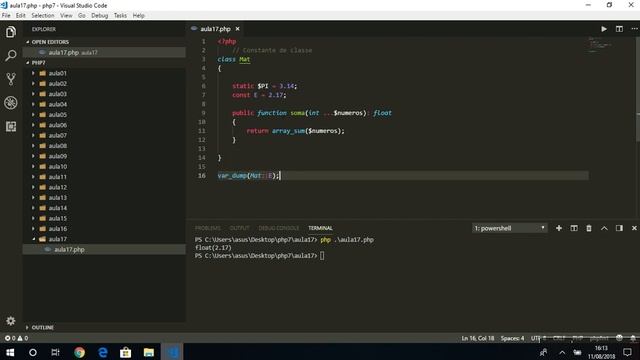Expand the aula16 folder
The width and height of the screenshot is (640, 360).
coord(58,229)
